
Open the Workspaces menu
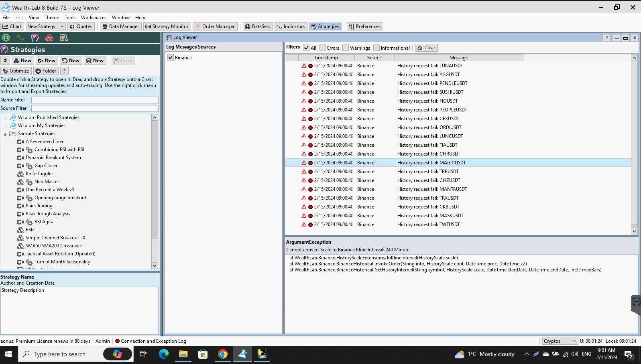94,18
